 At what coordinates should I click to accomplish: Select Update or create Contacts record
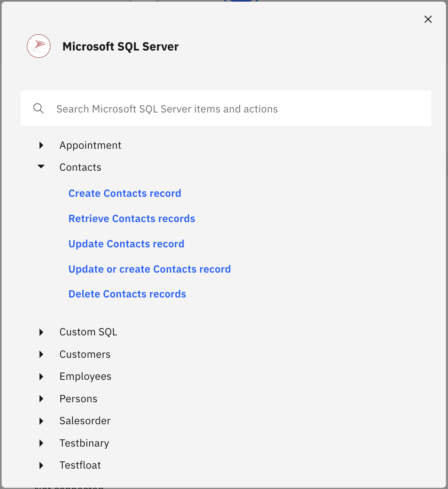149,269
